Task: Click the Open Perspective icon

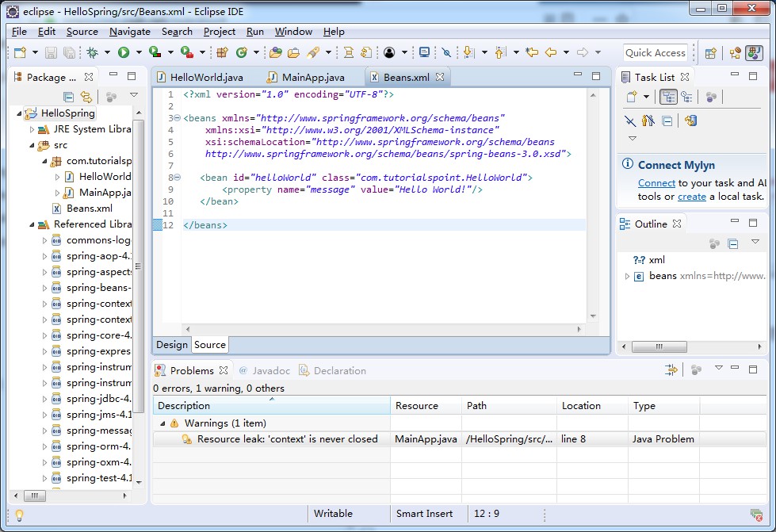Action: click(x=711, y=53)
